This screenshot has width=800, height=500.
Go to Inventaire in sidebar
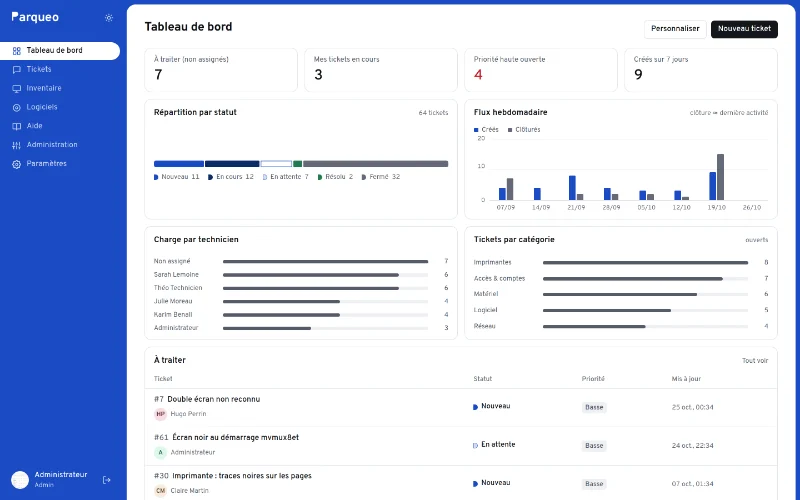click(60, 88)
